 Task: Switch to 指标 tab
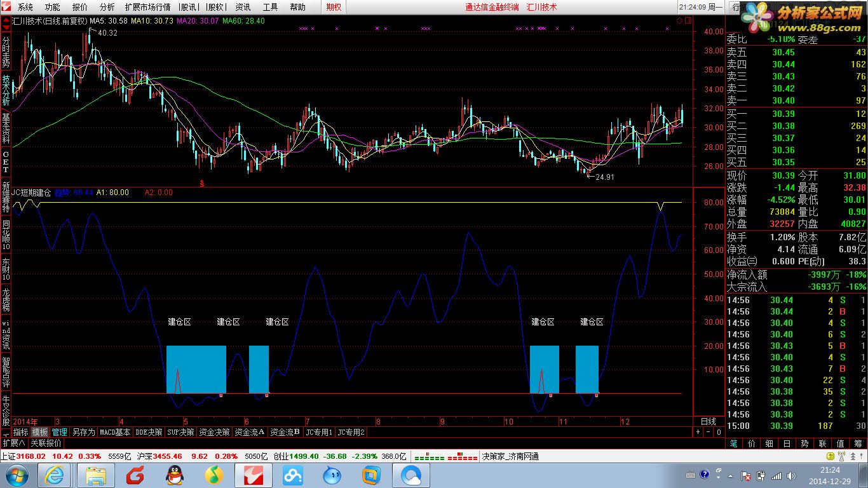21,432
